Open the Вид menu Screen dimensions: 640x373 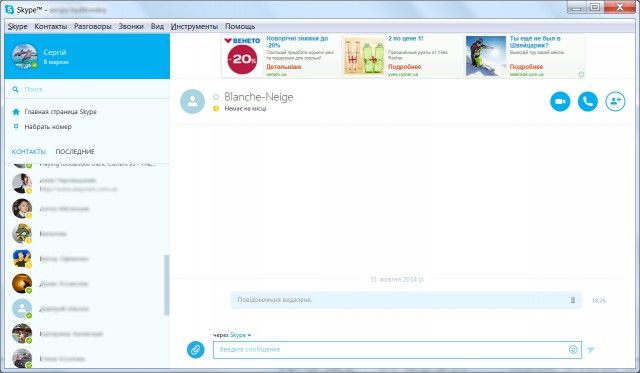[x=157, y=26]
